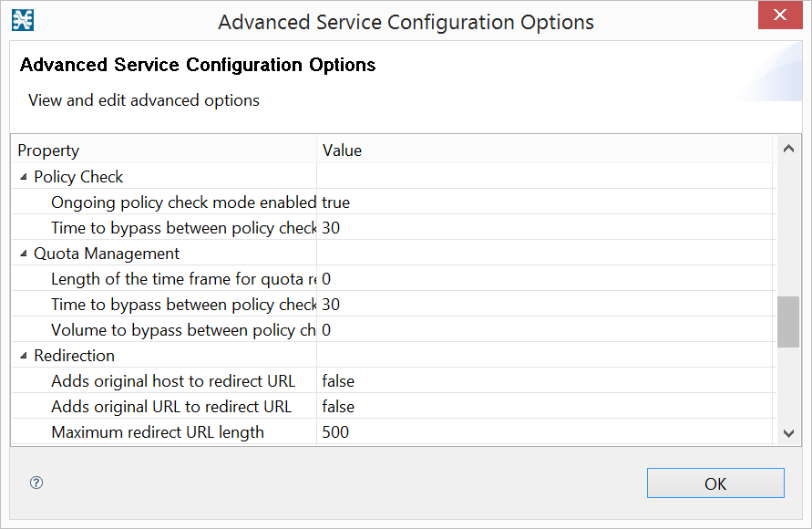Click the vertical scrollbar thumb
This screenshot has height=529, width=812.
click(788, 321)
